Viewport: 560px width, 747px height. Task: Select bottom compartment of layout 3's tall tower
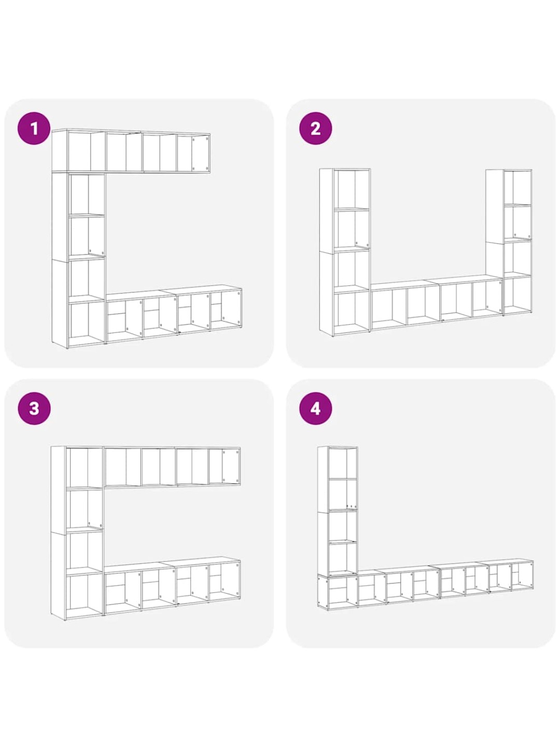(85, 595)
